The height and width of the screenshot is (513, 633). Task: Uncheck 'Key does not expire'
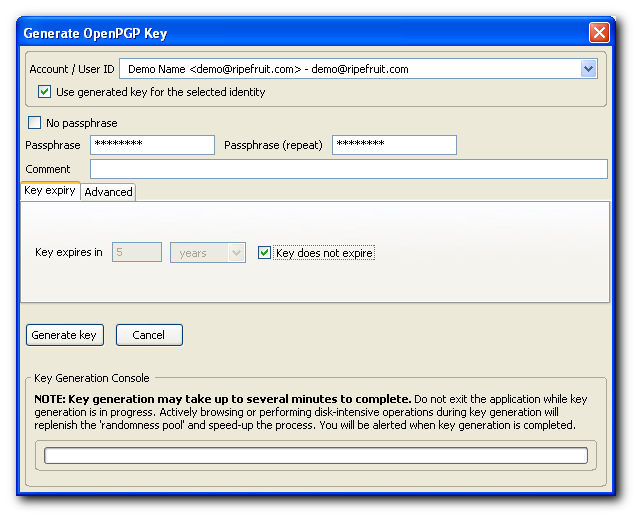pyautogui.click(x=265, y=253)
